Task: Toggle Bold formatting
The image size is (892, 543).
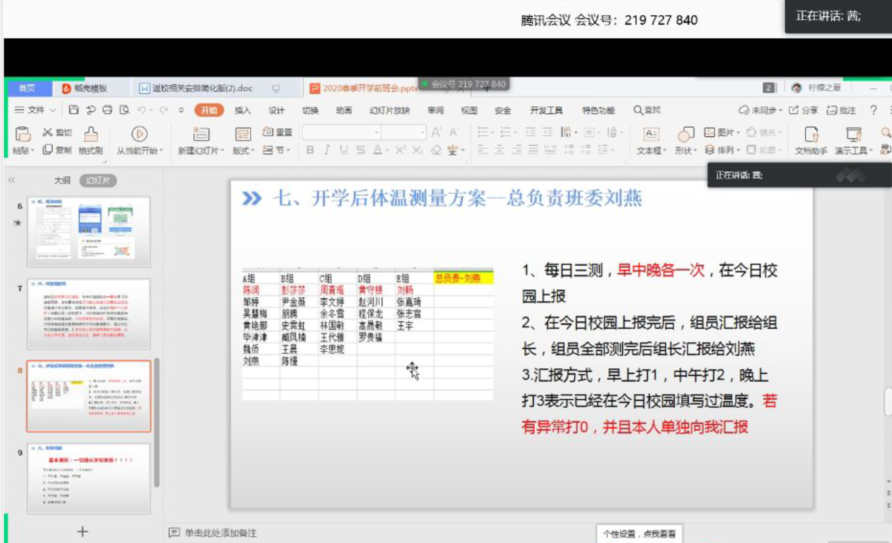Action: pos(310,150)
